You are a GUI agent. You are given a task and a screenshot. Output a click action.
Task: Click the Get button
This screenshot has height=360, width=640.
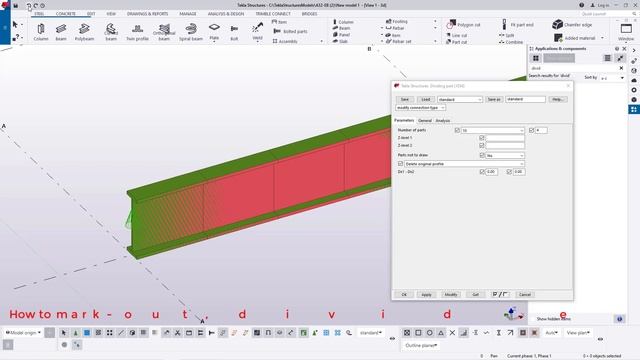click(x=476, y=294)
